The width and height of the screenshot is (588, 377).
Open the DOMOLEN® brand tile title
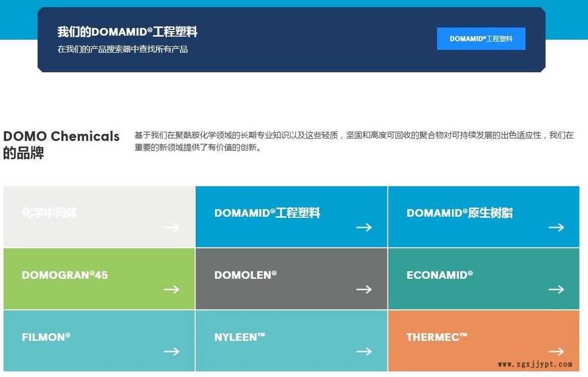(245, 275)
